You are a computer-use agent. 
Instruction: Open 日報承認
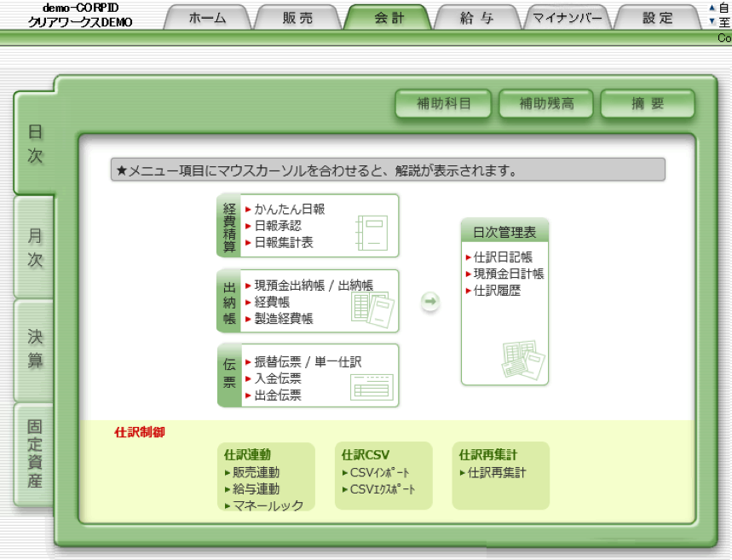tap(278, 226)
